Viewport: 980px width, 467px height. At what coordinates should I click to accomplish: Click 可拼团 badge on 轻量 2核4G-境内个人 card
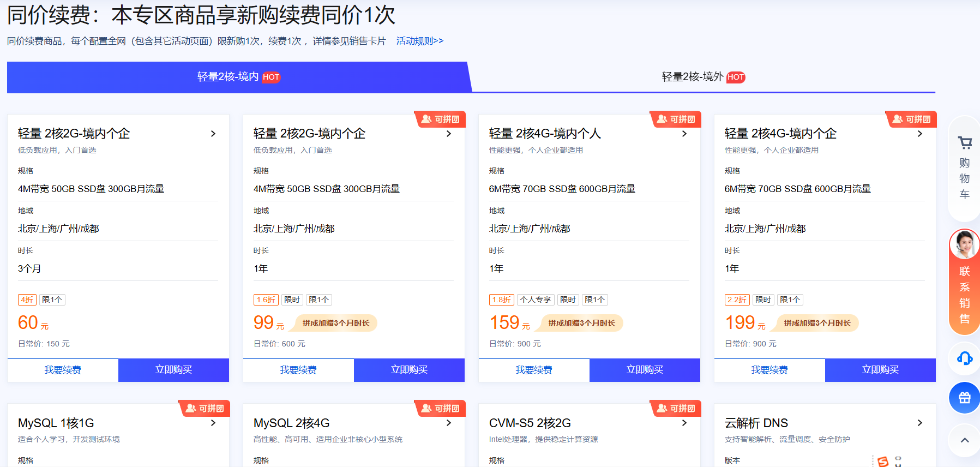(x=676, y=119)
